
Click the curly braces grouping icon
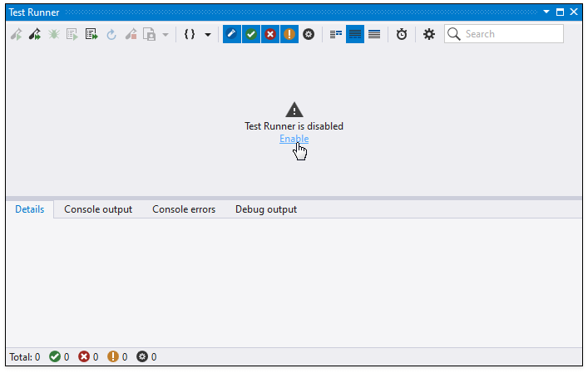pos(190,34)
